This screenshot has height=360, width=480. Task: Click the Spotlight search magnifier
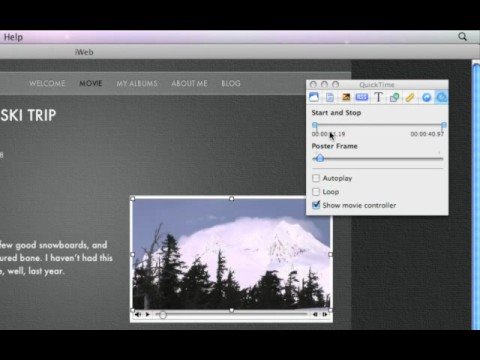pos(462,37)
